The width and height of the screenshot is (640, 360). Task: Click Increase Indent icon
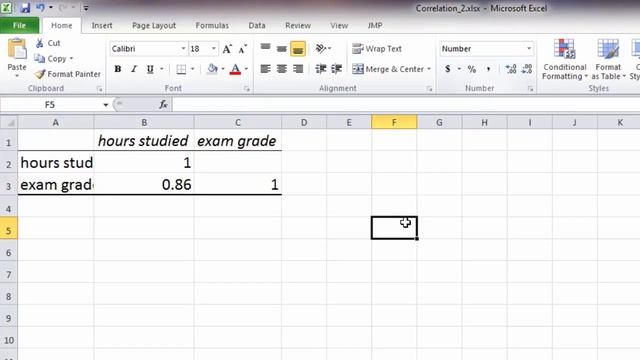click(337, 69)
